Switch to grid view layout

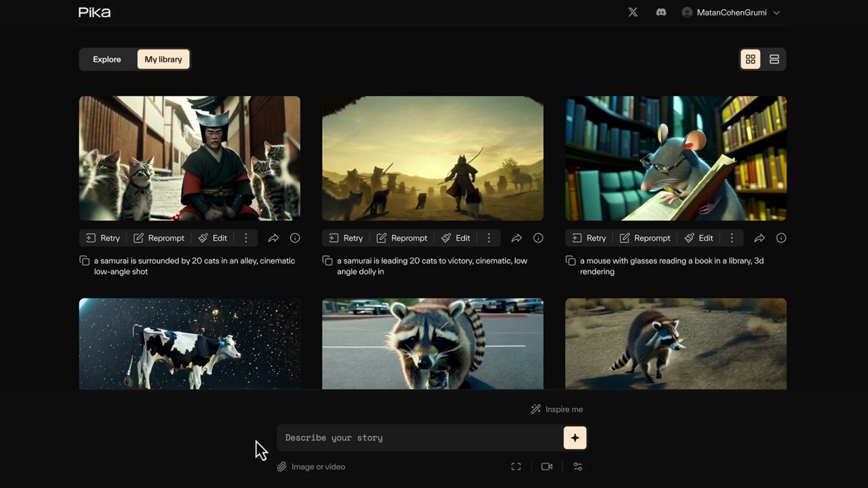click(751, 60)
